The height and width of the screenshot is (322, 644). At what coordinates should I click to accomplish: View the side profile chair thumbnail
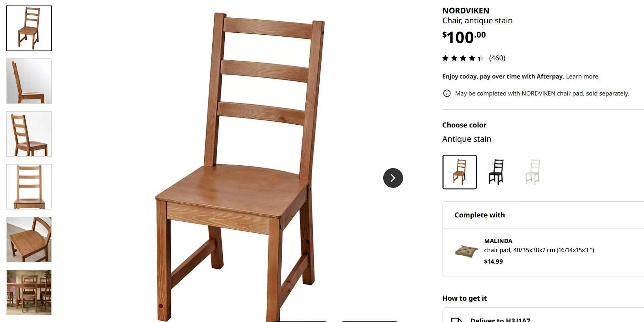(x=29, y=81)
